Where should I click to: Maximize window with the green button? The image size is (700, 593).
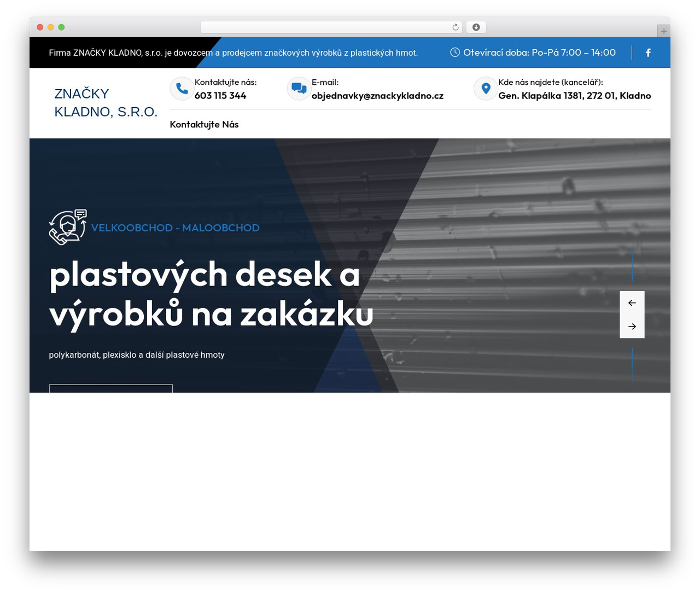click(x=61, y=27)
